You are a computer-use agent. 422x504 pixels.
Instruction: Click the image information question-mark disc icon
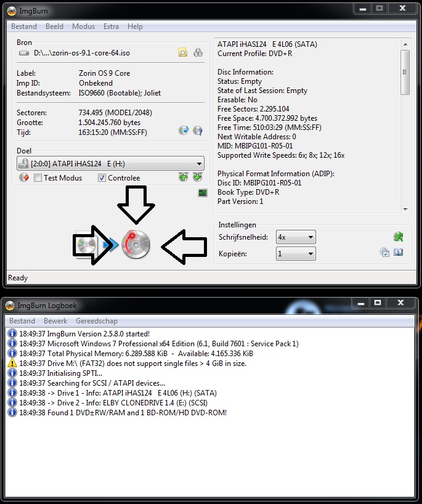(198, 130)
